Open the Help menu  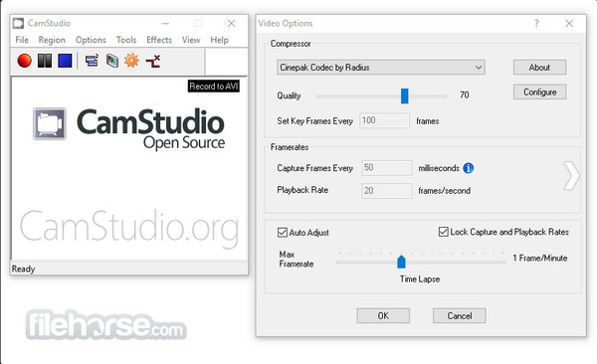pyautogui.click(x=219, y=40)
